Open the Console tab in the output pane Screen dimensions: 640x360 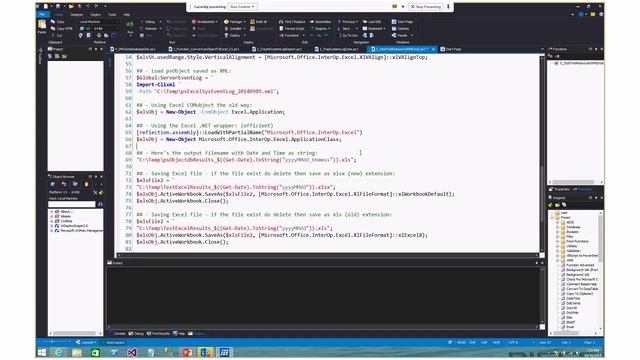tap(117, 333)
